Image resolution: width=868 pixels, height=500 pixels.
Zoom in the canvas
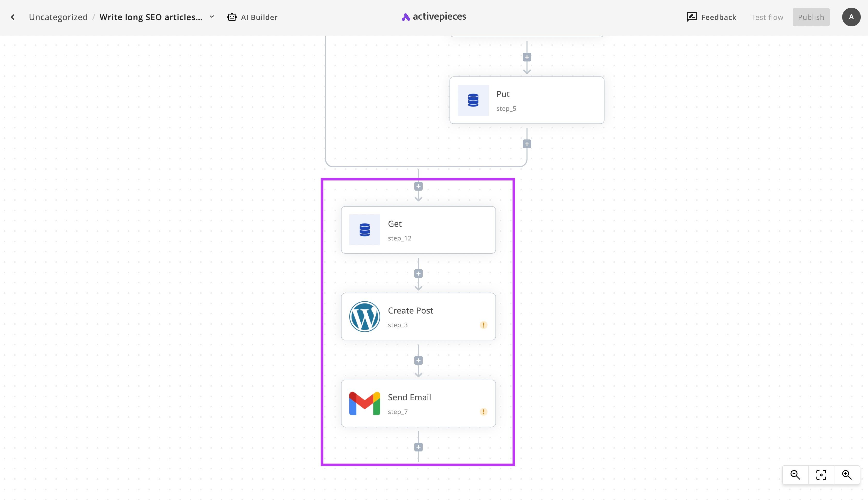847,475
